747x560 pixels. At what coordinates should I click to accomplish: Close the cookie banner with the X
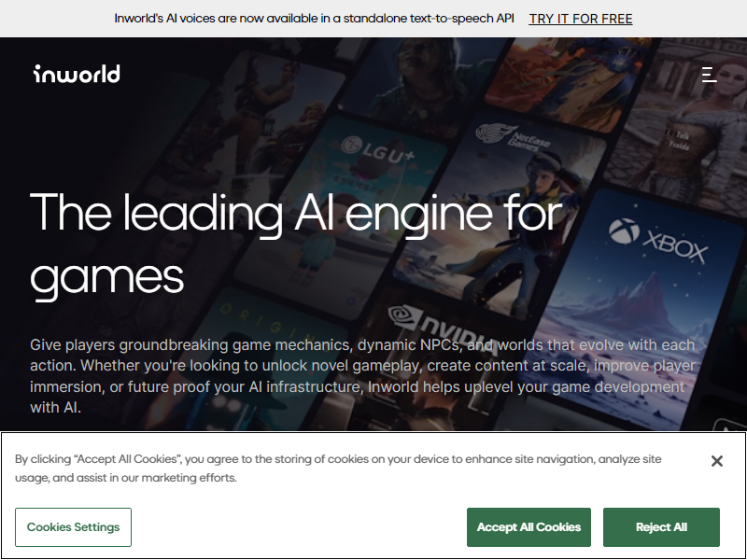pyautogui.click(x=716, y=461)
